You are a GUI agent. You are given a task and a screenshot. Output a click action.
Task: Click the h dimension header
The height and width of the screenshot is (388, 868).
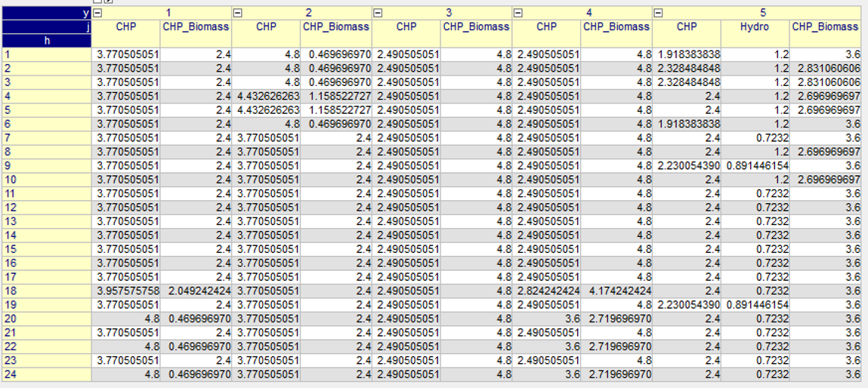click(x=46, y=41)
